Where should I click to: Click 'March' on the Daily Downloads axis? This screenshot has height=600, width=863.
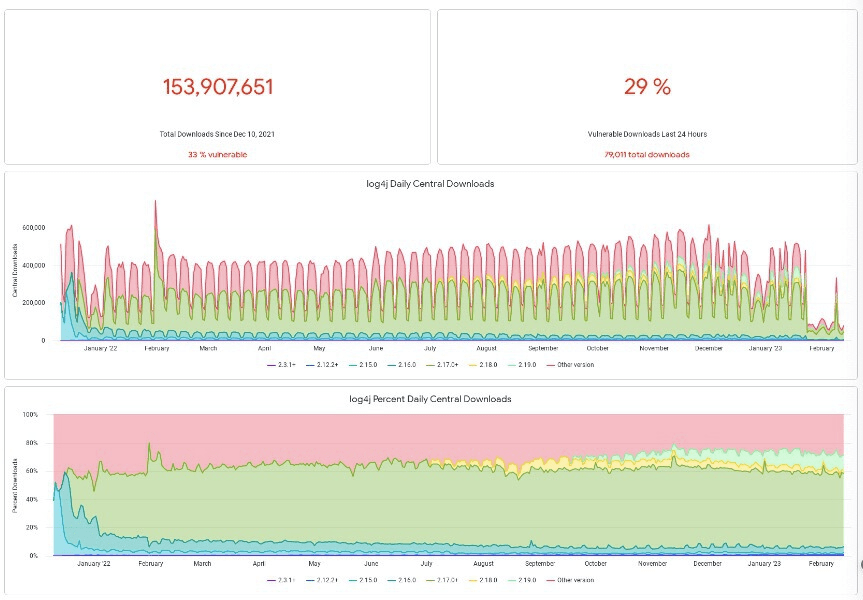pos(208,348)
